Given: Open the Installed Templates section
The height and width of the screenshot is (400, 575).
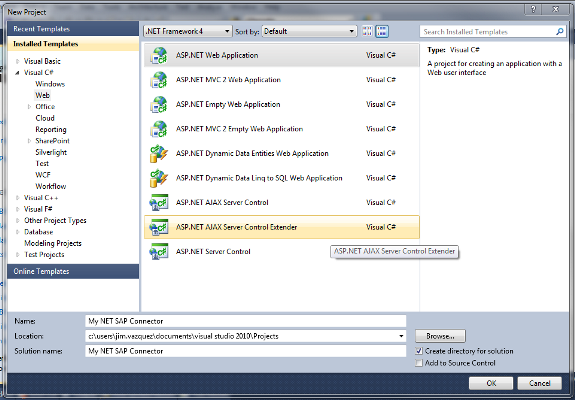Looking at the screenshot, I should 73,44.
